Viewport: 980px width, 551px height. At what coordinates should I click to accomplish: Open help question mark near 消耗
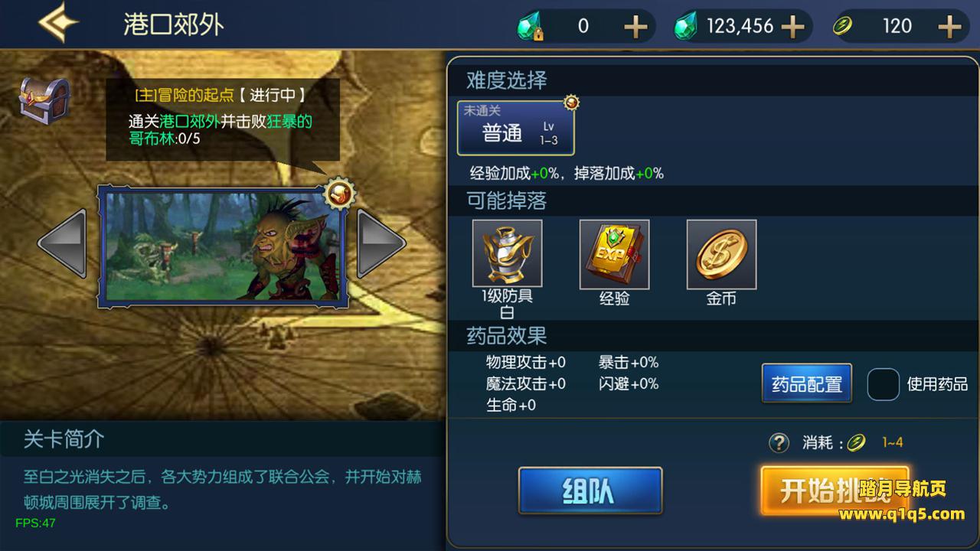point(779,442)
